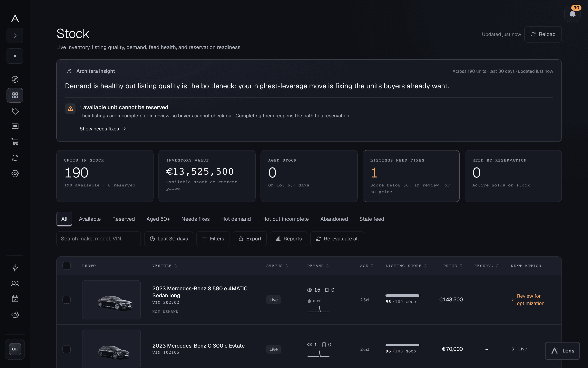Switch to the Stale feed tab
The height and width of the screenshot is (368, 588).
tap(372, 219)
